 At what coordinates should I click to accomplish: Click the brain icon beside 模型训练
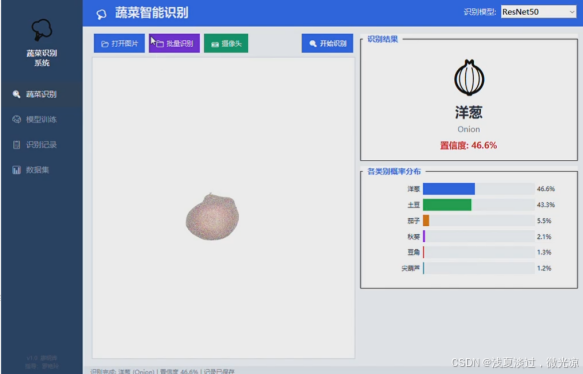(16, 119)
